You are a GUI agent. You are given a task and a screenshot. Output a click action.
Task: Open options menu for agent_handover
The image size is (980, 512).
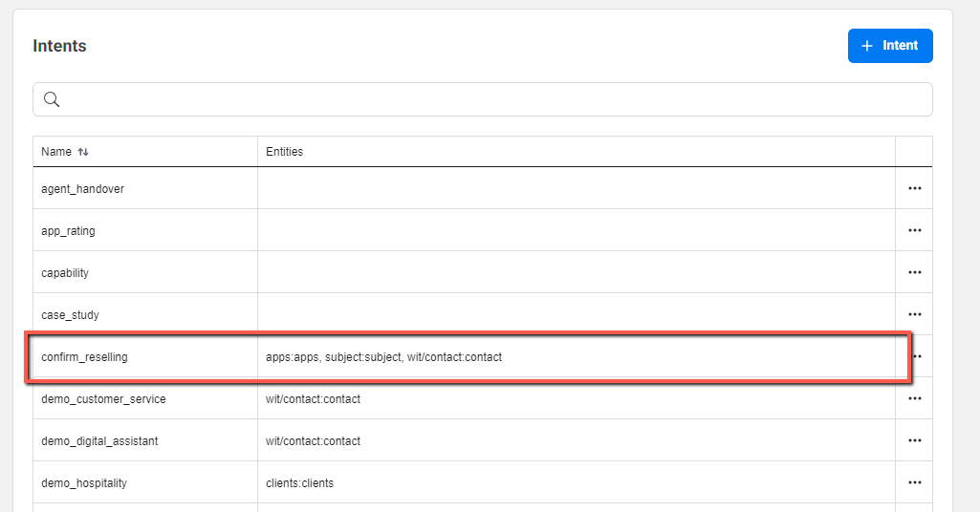coord(914,188)
